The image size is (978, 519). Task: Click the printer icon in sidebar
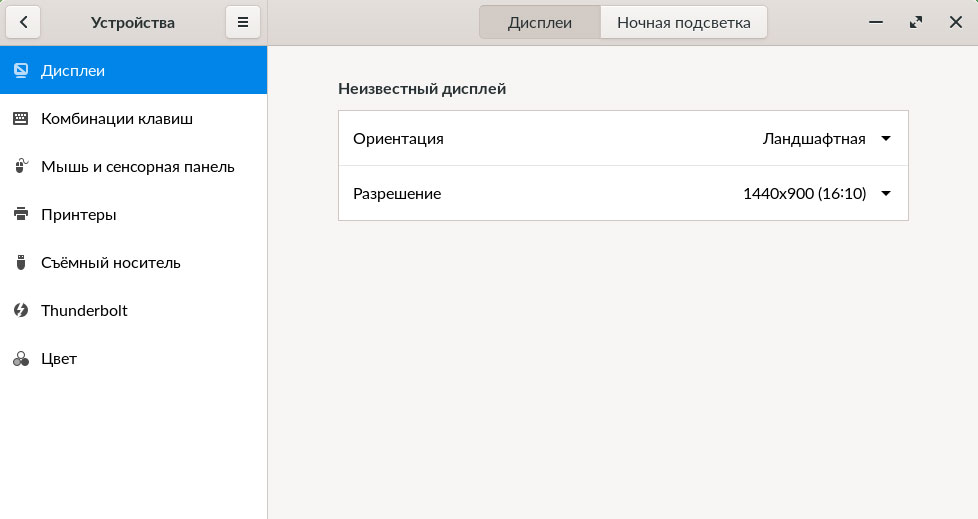click(20, 214)
